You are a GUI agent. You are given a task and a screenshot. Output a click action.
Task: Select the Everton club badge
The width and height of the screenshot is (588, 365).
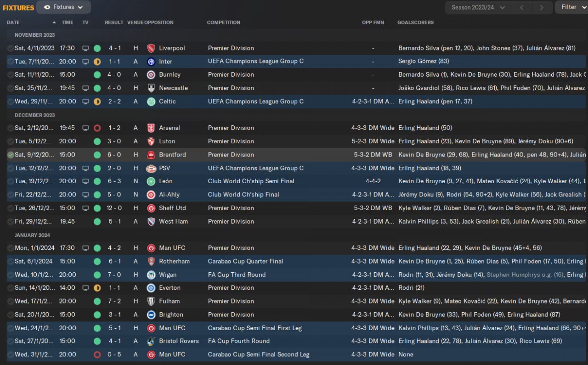pos(151,288)
